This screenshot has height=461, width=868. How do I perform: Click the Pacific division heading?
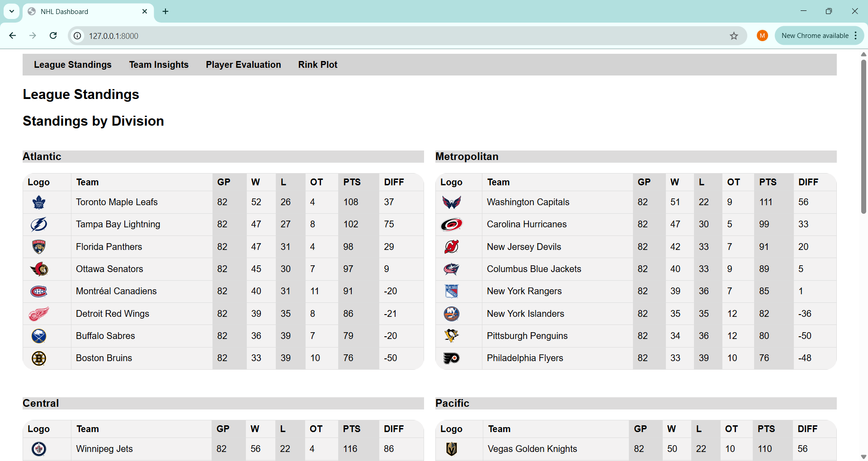point(452,403)
